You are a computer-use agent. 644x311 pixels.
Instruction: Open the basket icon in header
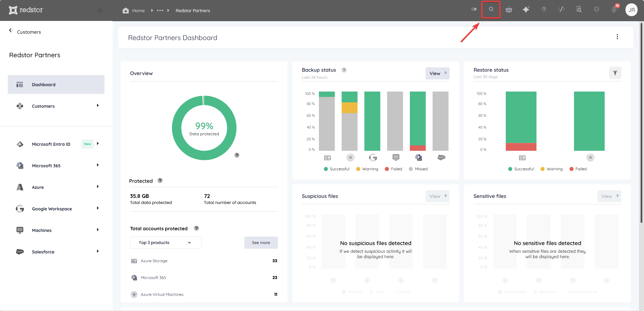click(x=509, y=10)
